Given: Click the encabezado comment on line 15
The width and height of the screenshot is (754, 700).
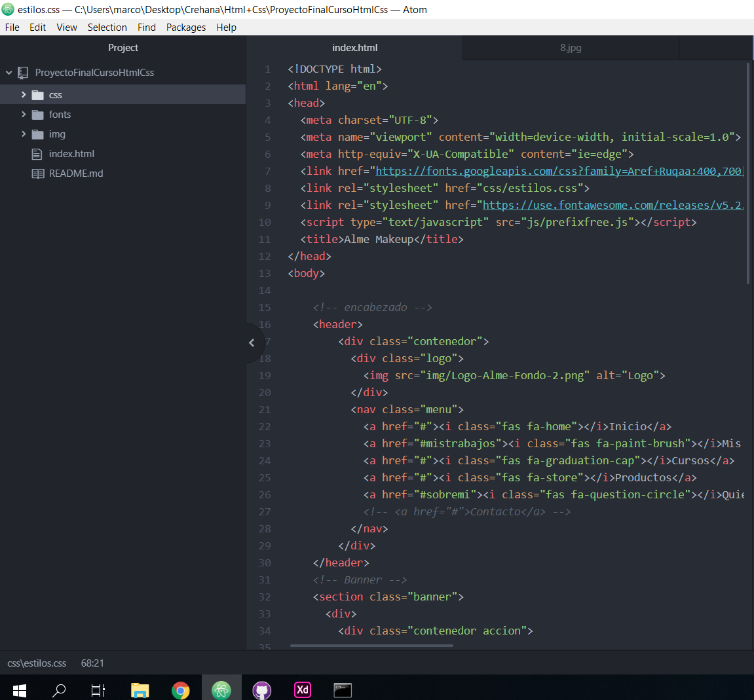Looking at the screenshot, I should (372, 307).
